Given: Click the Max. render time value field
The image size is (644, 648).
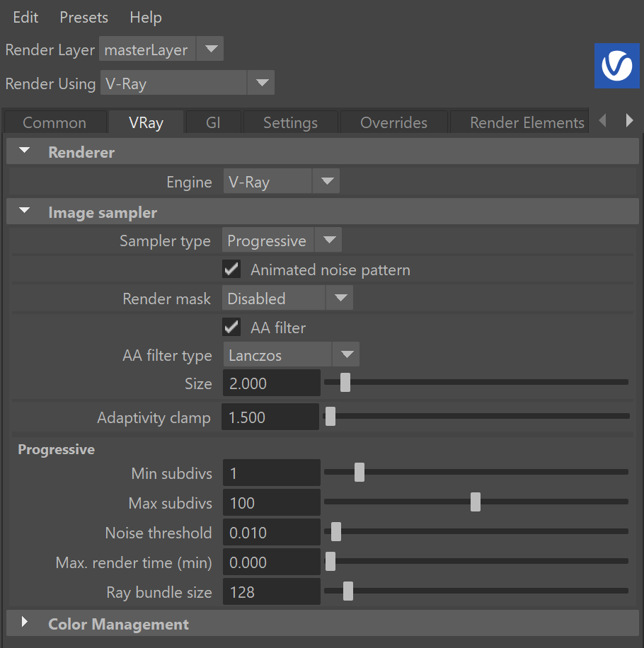Looking at the screenshot, I should click(x=272, y=562).
